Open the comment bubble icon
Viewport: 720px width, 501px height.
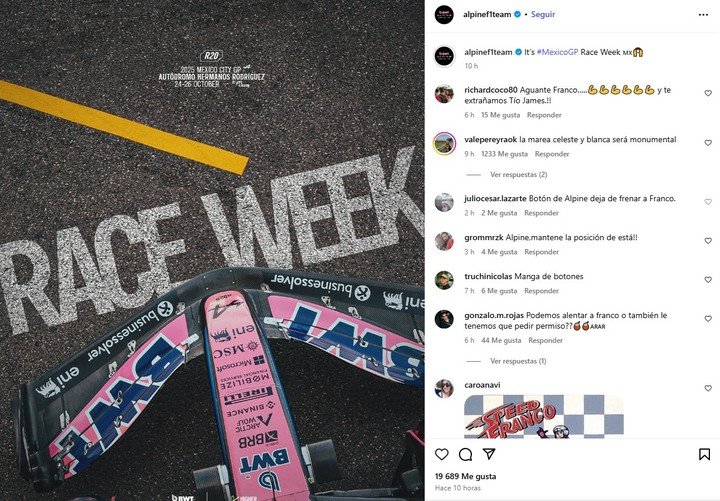coord(465,454)
